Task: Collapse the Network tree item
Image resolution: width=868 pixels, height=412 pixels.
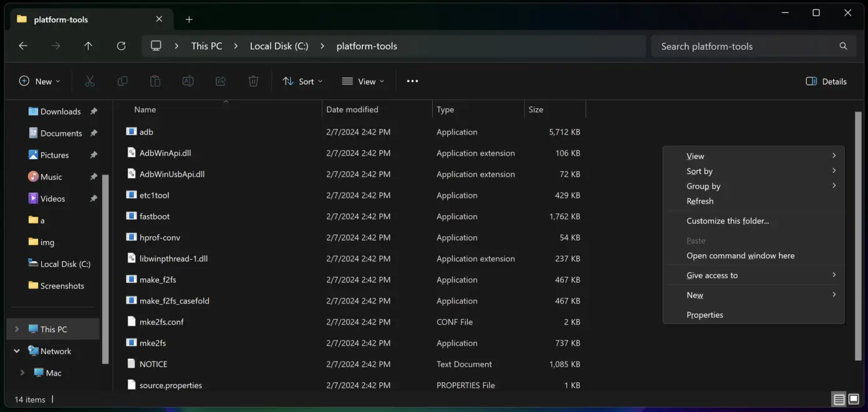Action: pyautogui.click(x=16, y=350)
